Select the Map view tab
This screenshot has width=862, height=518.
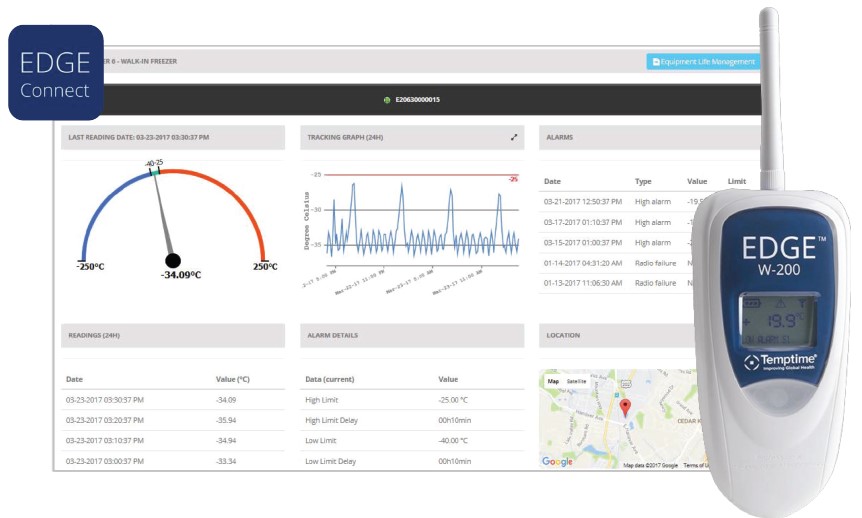tap(553, 381)
